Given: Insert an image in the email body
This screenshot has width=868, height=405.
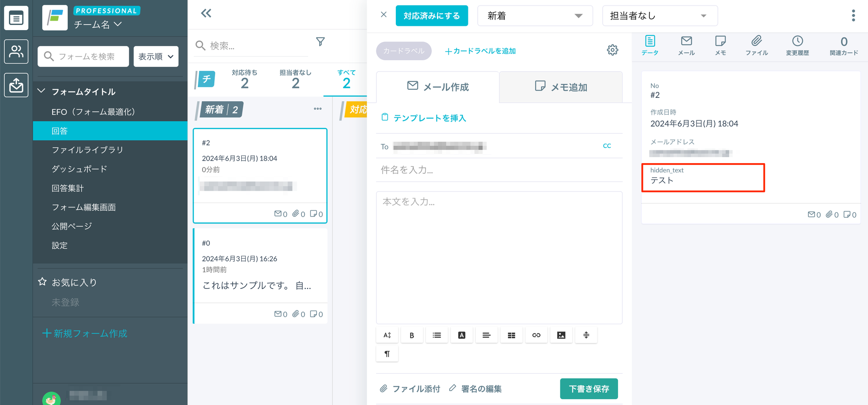Looking at the screenshot, I should (x=561, y=335).
